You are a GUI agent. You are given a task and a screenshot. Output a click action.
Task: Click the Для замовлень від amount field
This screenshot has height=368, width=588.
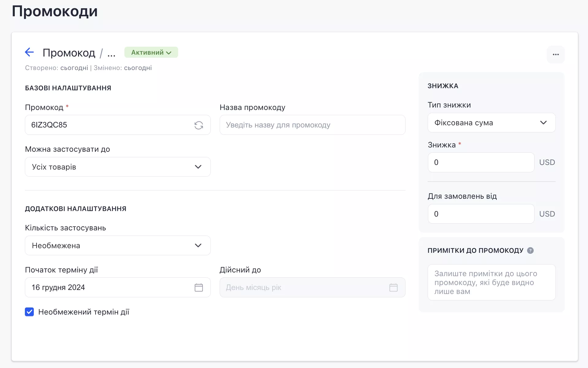point(481,214)
